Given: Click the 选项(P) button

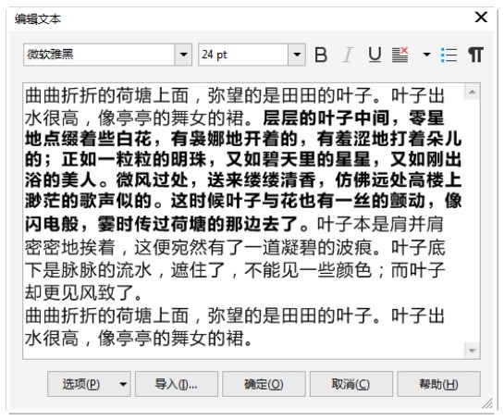Looking at the screenshot, I should click(81, 384).
